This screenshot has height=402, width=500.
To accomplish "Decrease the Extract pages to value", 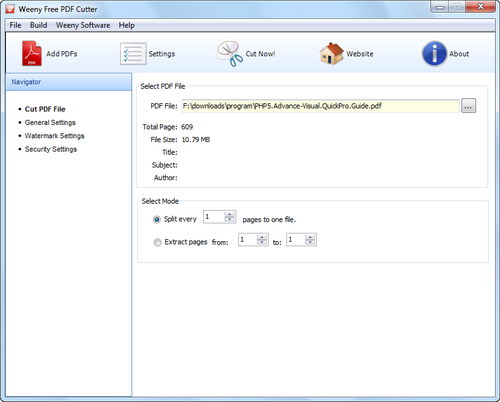I will coord(310,242).
